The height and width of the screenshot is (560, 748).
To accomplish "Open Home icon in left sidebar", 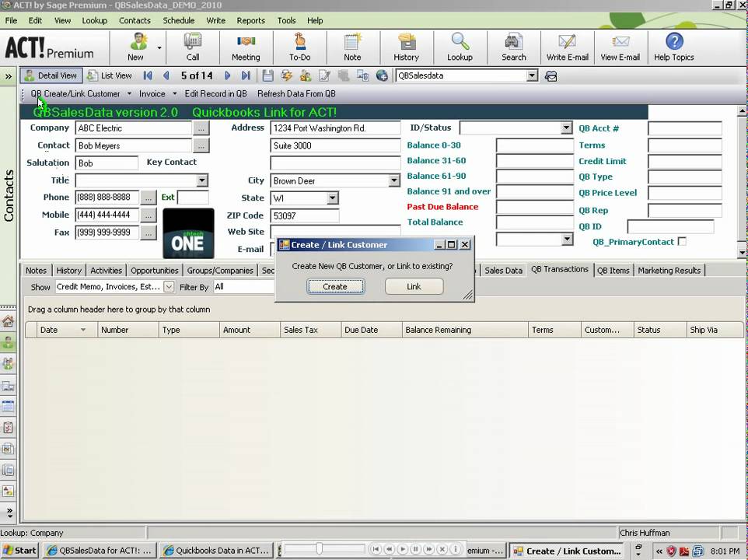I will (8, 321).
